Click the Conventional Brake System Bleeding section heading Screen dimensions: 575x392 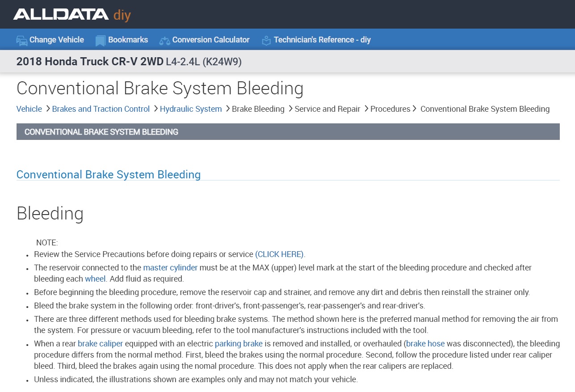(x=108, y=174)
